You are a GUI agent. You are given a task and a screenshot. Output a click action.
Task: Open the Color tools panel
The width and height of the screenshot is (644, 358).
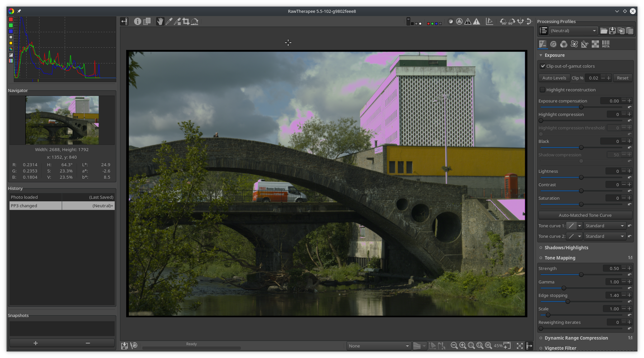[x=563, y=44]
